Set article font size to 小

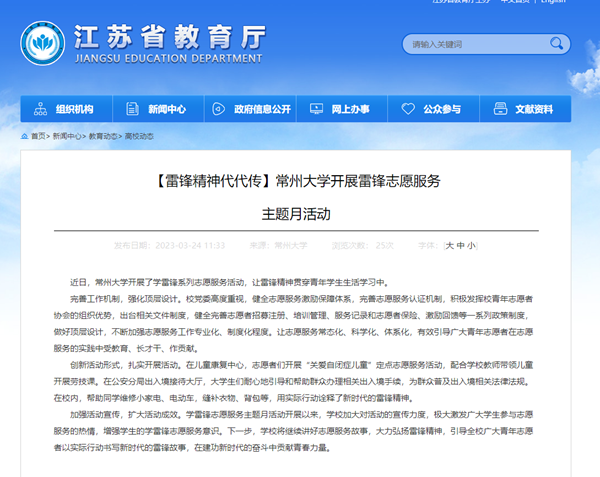coord(471,244)
